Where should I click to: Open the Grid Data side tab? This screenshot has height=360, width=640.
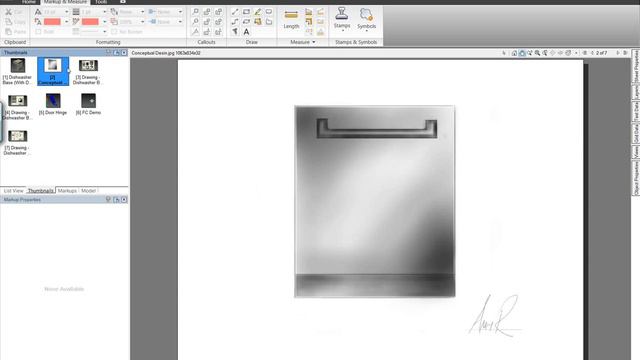(636, 134)
